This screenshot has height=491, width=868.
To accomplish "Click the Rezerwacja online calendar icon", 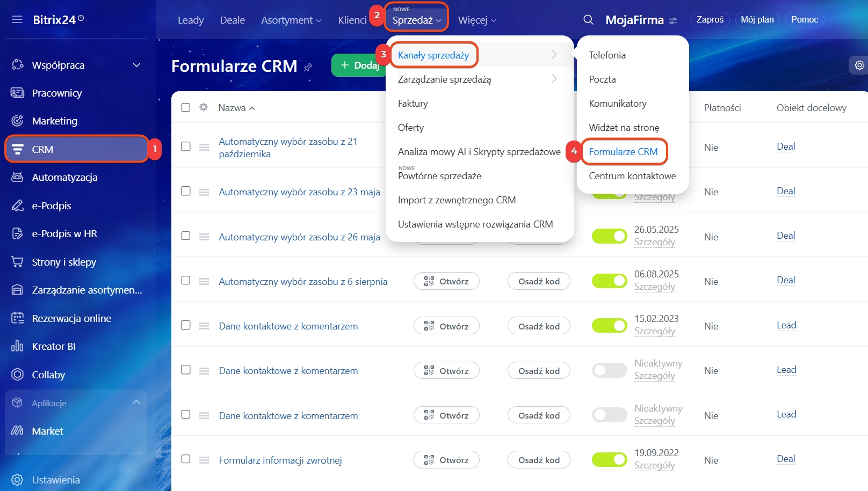I will click(x=18, y=318).
